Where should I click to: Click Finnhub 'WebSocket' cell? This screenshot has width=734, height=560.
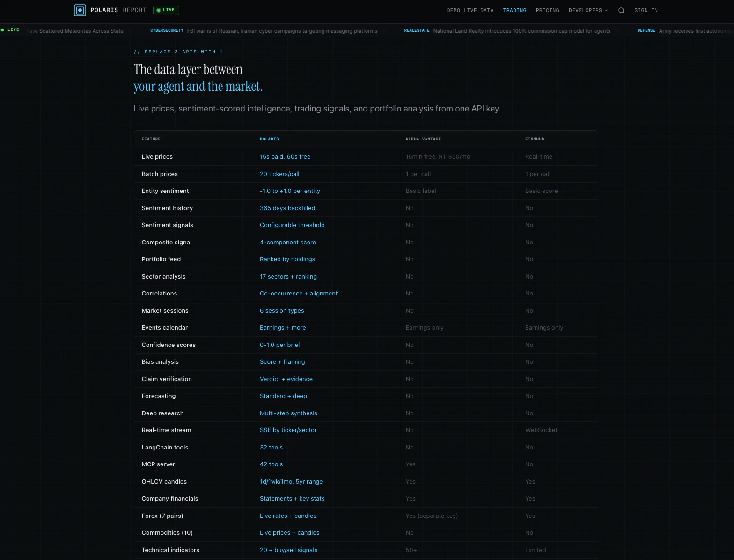point(541,430)
